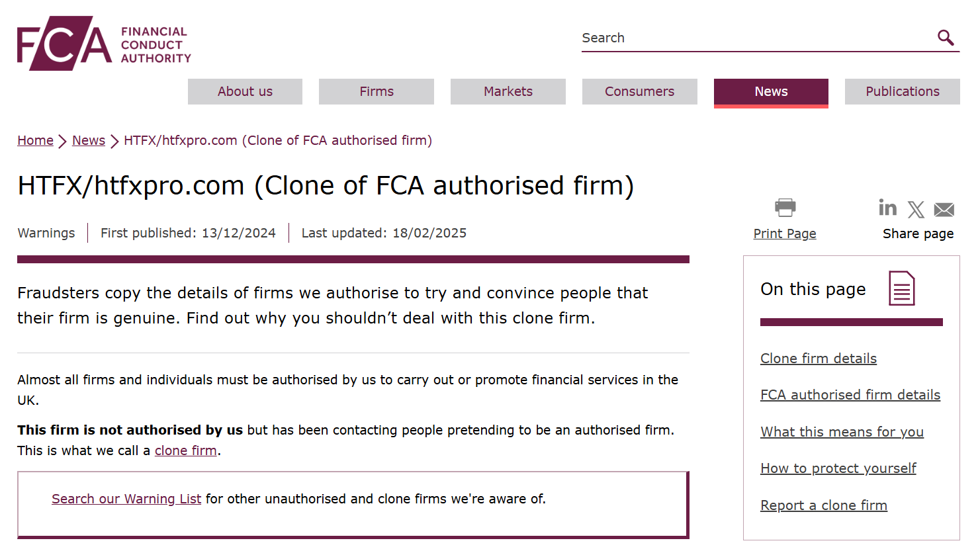Jump to FCA authorised firm details

(850, 395)
